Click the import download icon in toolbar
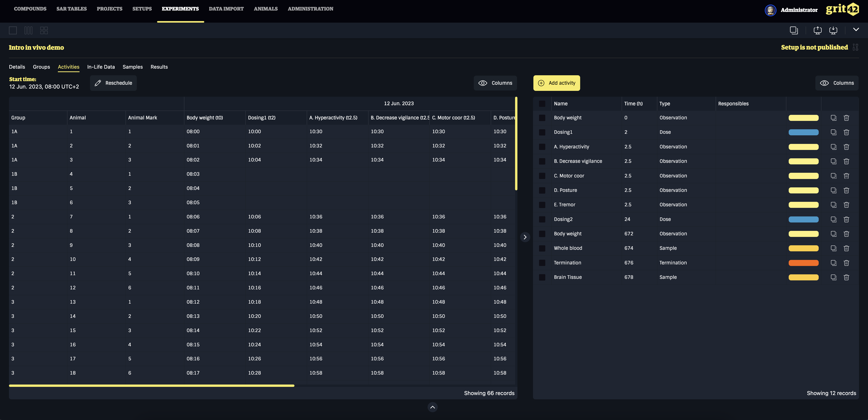Viewport: 868px width, 420px height. pyautogui.click(x=833, y=30)
